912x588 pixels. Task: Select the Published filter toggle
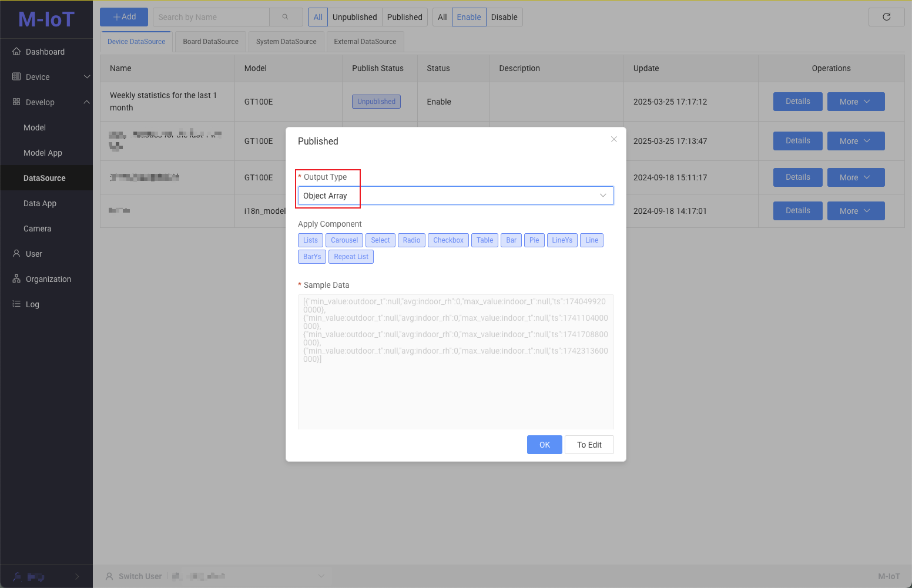(x=404, y=17)
